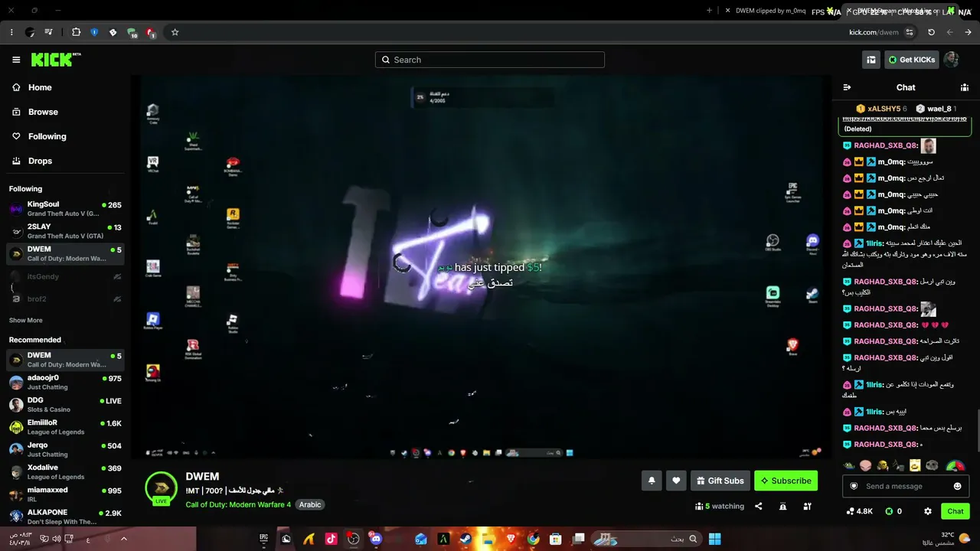Open Jerqo recommended channel
The height and width of the screenshot is (551, 980).
click(x=65, y=449)
